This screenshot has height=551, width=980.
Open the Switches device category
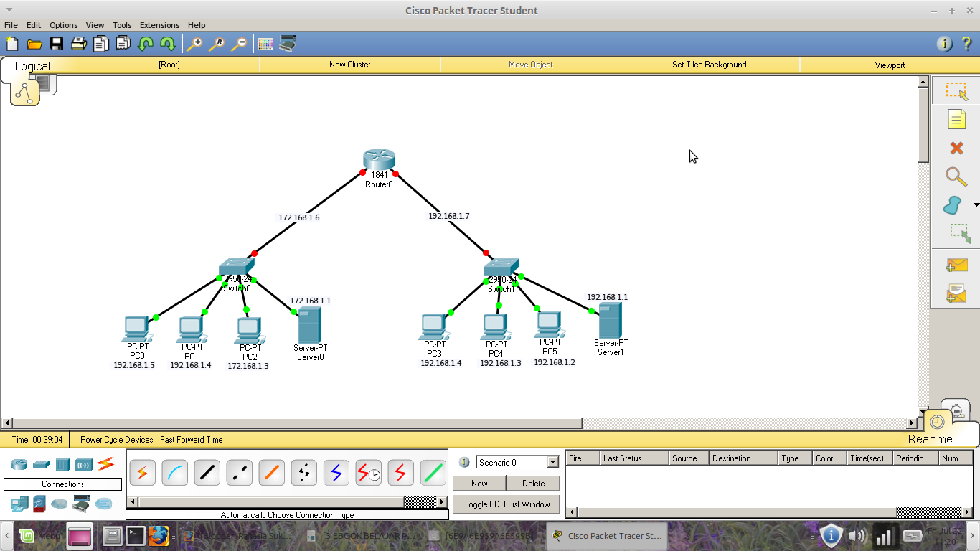point(40,464)
